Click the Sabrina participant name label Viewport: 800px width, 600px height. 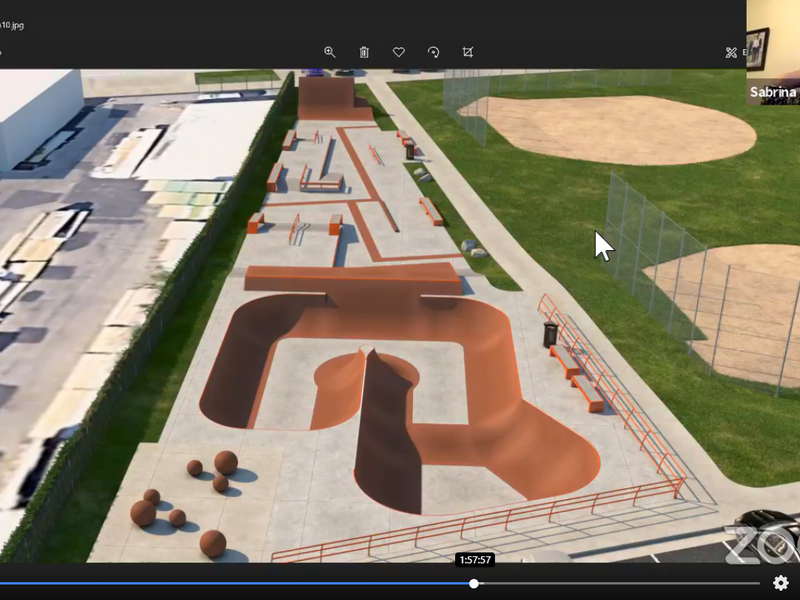(x=772, y=92)
